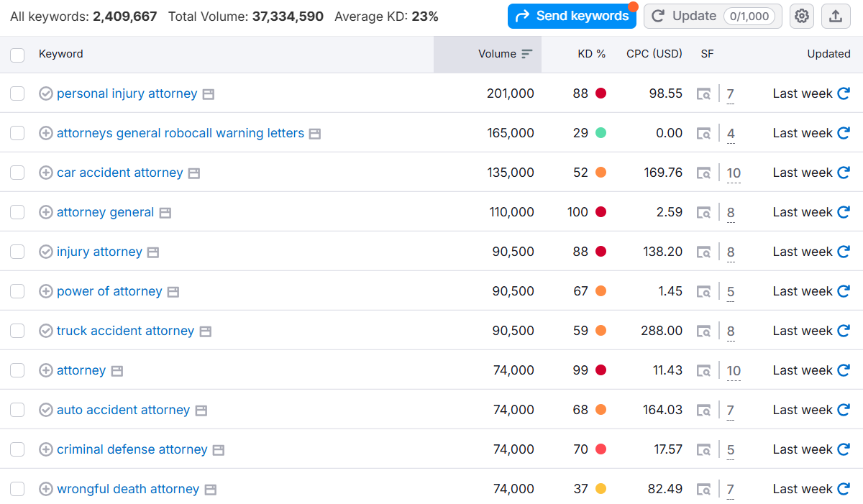Click SERP features count for 'truck accident attorney'
The image size is (863, 504).
pos(730,331)
